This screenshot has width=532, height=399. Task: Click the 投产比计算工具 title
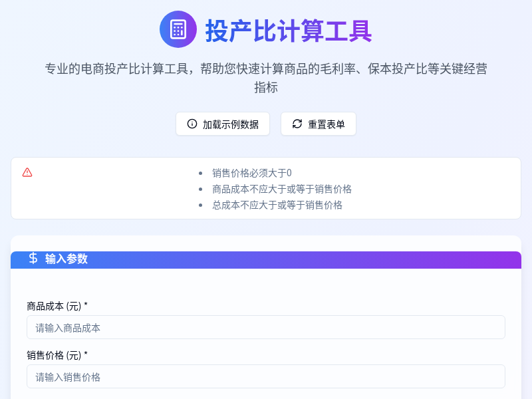(289, 31)
